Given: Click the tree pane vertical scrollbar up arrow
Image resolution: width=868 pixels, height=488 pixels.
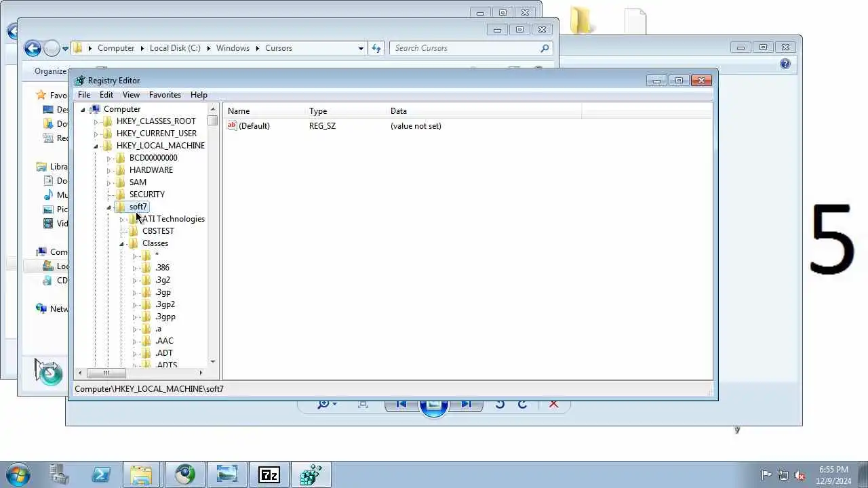Looking at the screenshot, I should click(x=213, y=109).
